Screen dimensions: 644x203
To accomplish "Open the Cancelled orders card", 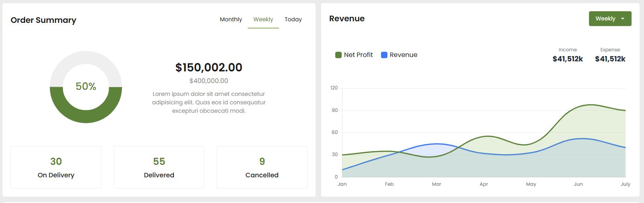I will pyautogui.click(x=262, y=167).
